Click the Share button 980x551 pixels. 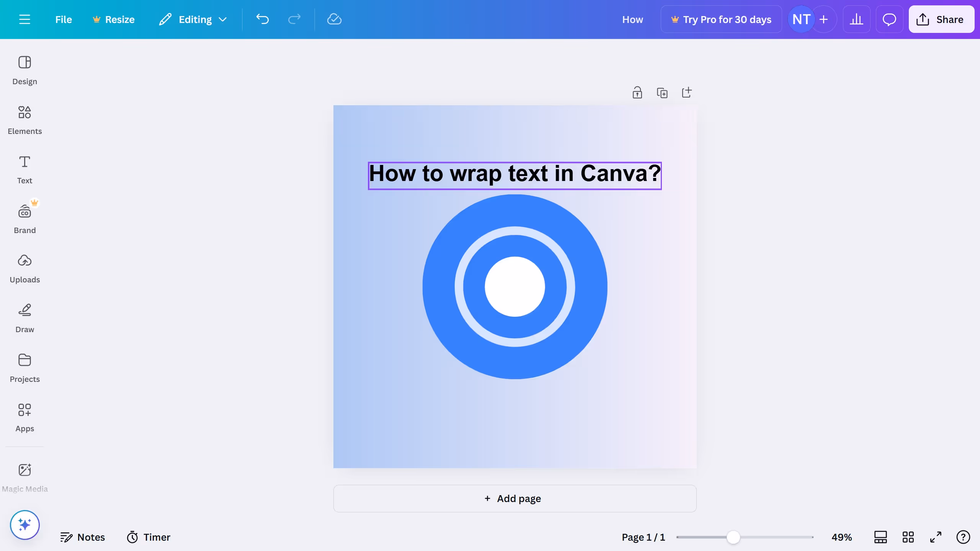[941, 19]
